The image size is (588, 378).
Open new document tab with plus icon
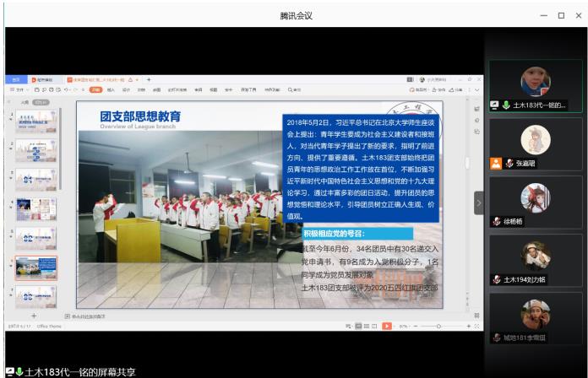click(150, 79)
